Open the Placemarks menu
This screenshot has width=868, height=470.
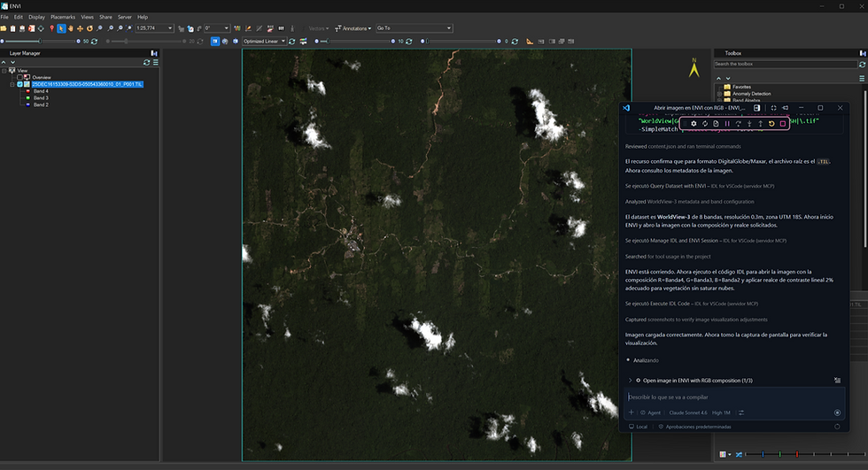point(63,17)
